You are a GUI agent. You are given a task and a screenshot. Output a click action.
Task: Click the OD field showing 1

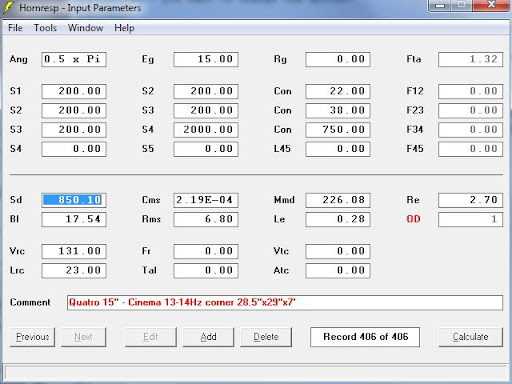470,219
